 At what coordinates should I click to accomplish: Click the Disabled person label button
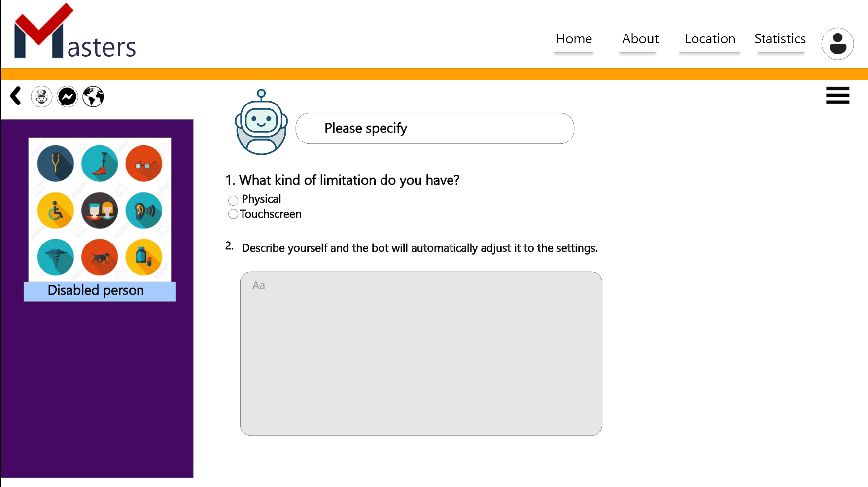click(100, 291)
